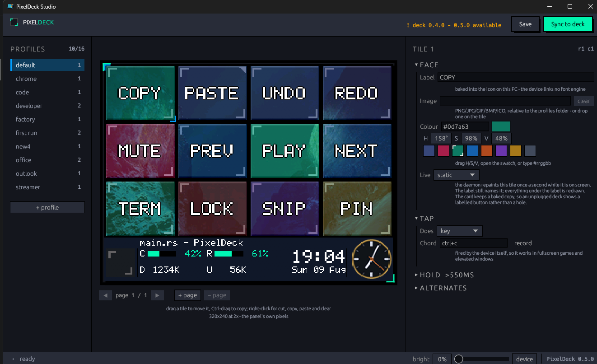Select the PASTE tile

(212, 93)
